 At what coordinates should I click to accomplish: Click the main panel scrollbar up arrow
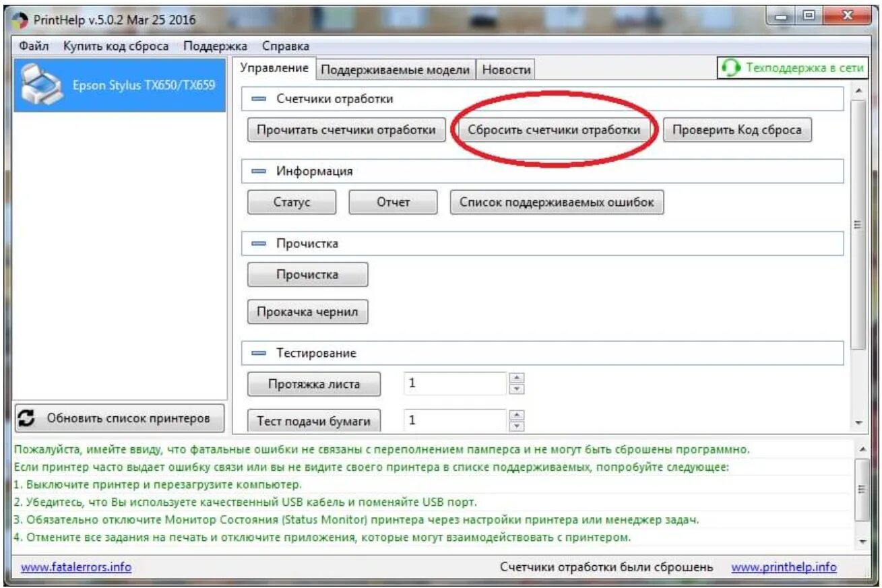click(858, 90)
